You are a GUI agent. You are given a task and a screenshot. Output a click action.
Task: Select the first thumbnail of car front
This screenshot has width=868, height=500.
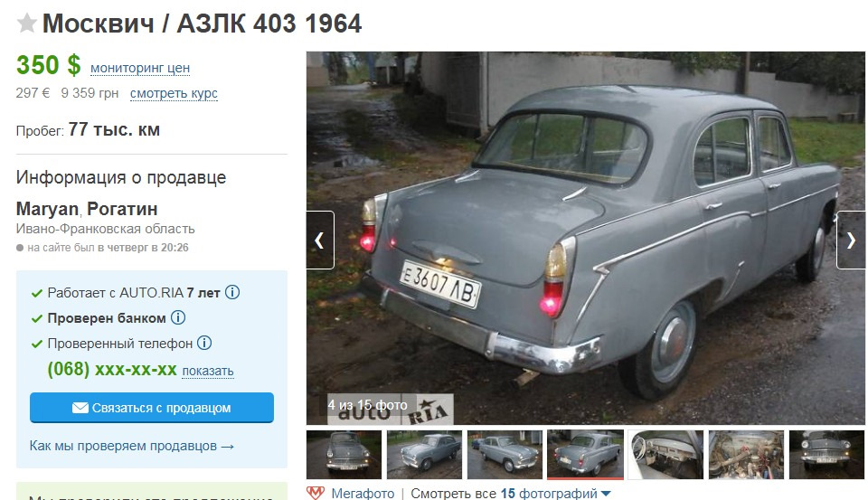click(344, 455)
